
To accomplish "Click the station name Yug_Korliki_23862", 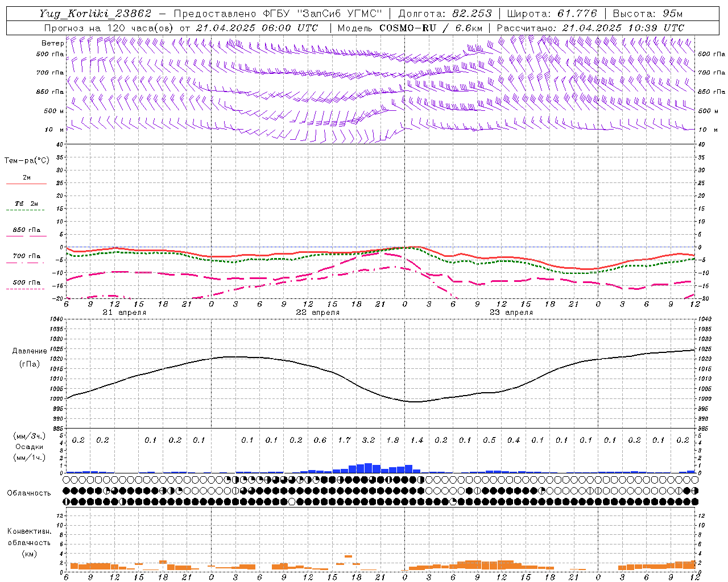I will 96,14.
